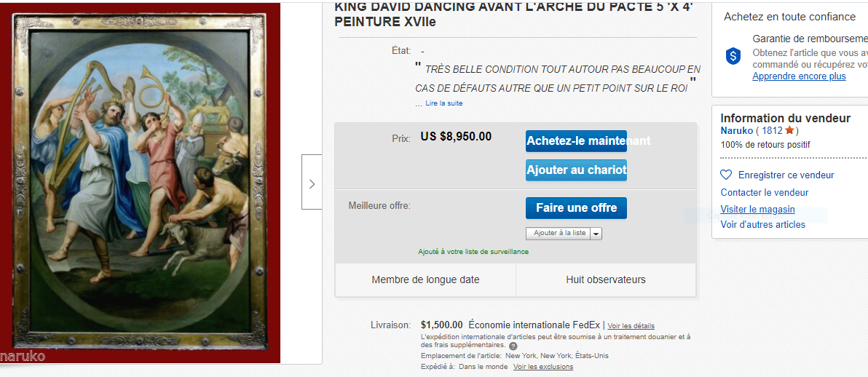Click Apprendre encore plus link
868x377 pixels.
(799, 76)
